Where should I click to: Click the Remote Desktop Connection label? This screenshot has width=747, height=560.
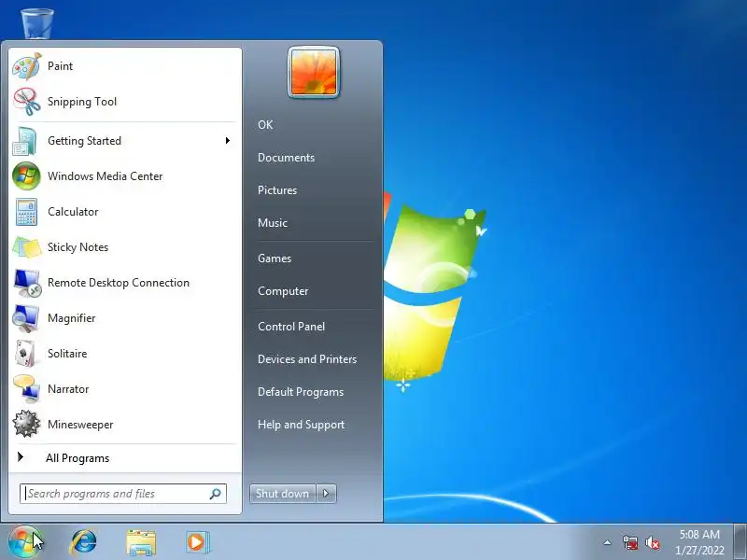[x=119, y=283]
